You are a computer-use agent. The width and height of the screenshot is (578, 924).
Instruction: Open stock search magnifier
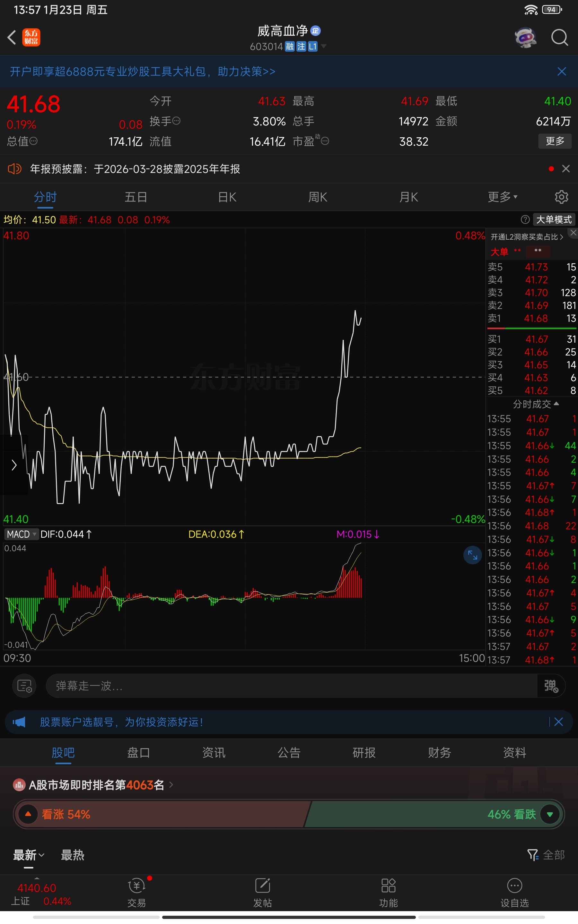pyautogui.click(x=559, y=38)
